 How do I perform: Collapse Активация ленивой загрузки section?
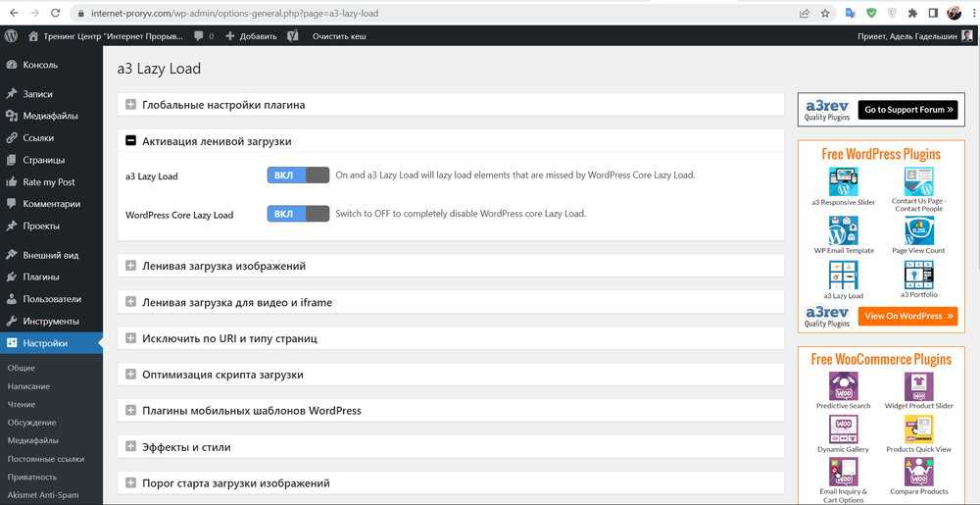pos(131,141)
